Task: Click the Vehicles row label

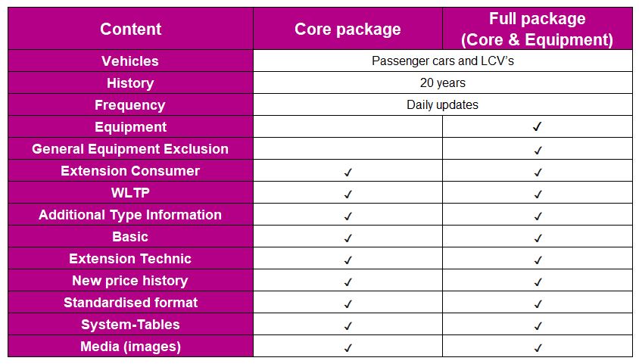Action: [x=130, y=61]
